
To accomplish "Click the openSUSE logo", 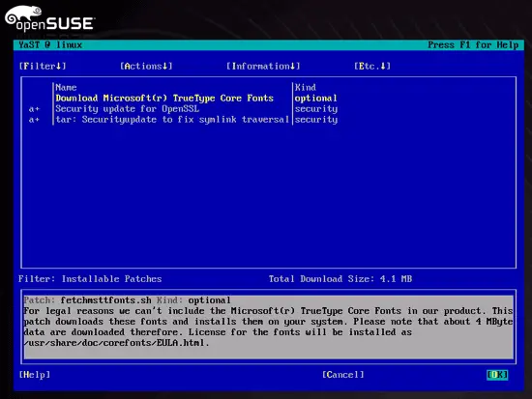I will point(49,18).
